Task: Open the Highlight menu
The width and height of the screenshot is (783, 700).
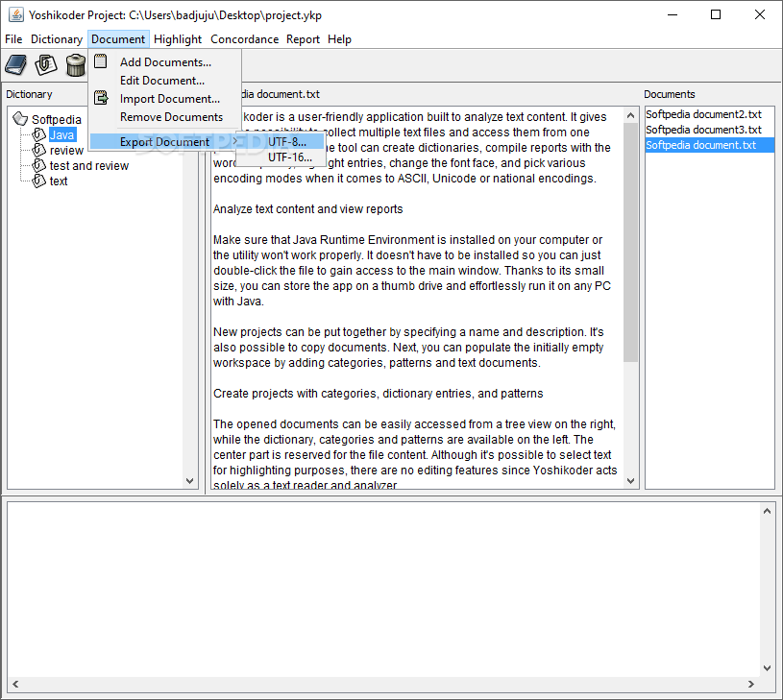Action: [x=178, y=39]
